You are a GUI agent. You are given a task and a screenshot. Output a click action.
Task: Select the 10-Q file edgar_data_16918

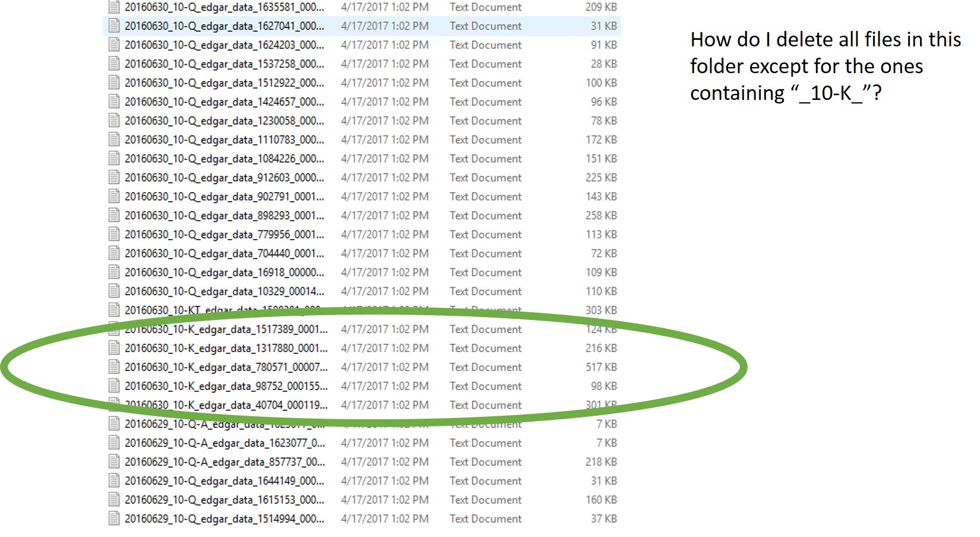click(x=225, y=272)
